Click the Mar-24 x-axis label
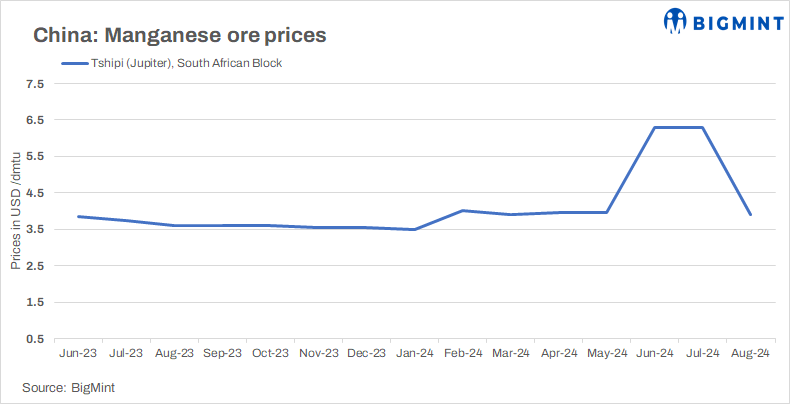Image resolution: width=790 pixels, height=404 pixels. 510,353
